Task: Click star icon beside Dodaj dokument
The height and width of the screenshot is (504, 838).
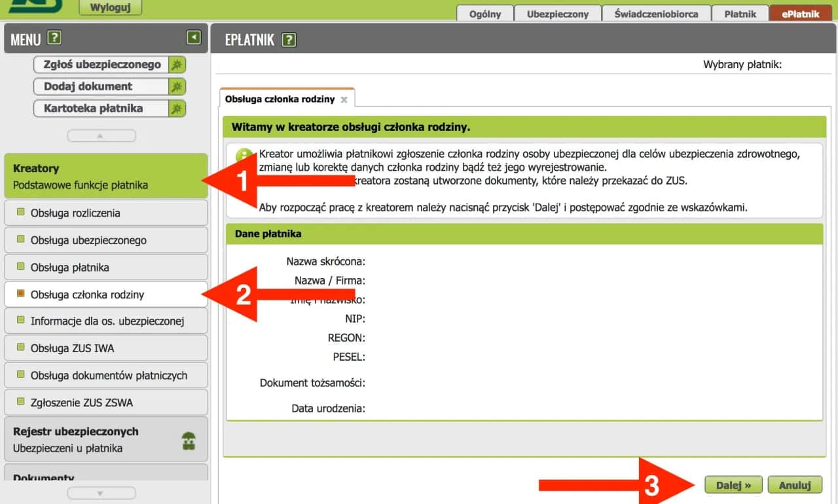Action: pos(177,86)
